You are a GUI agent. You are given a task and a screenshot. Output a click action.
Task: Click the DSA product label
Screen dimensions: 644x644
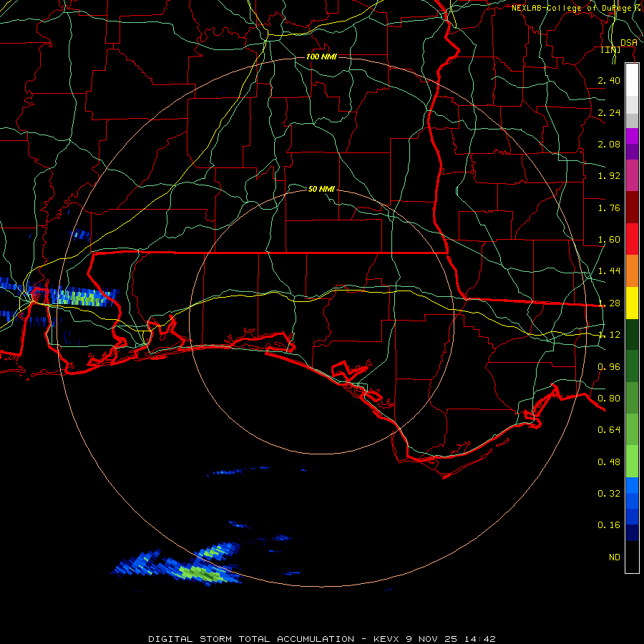point(629,43)
